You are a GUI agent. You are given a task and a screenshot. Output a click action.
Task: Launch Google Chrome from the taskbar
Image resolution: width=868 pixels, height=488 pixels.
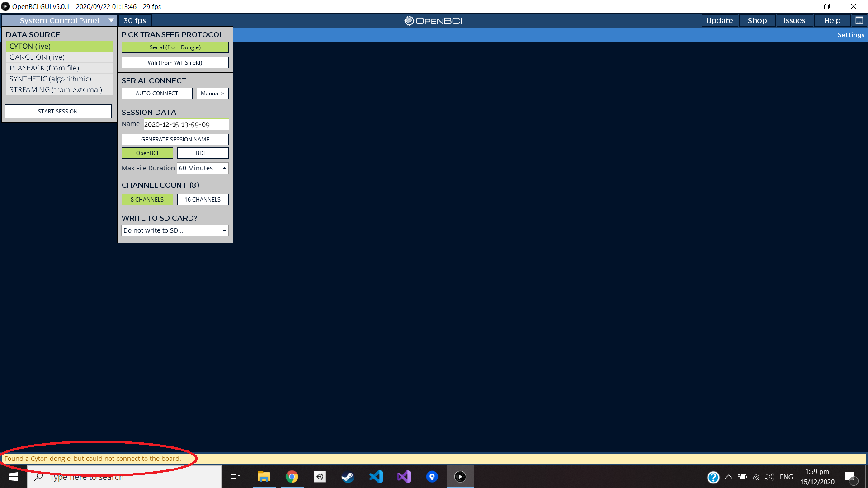(292, 477)
